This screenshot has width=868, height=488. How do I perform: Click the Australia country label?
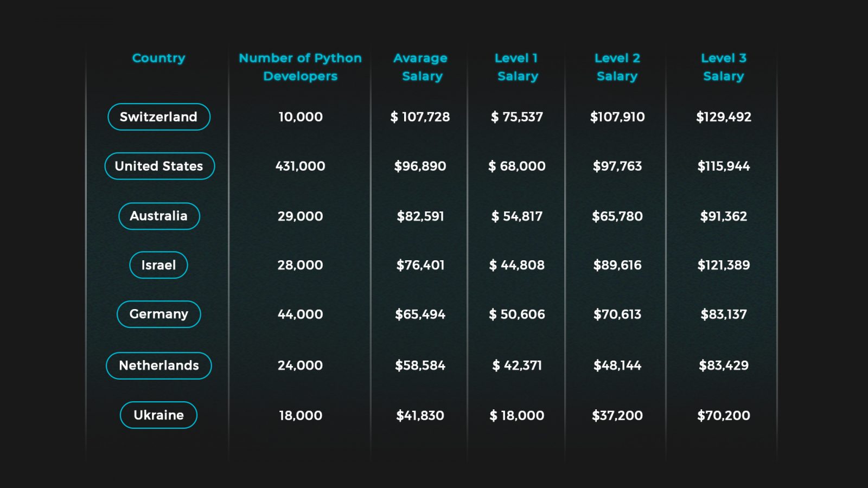point(159,216)
